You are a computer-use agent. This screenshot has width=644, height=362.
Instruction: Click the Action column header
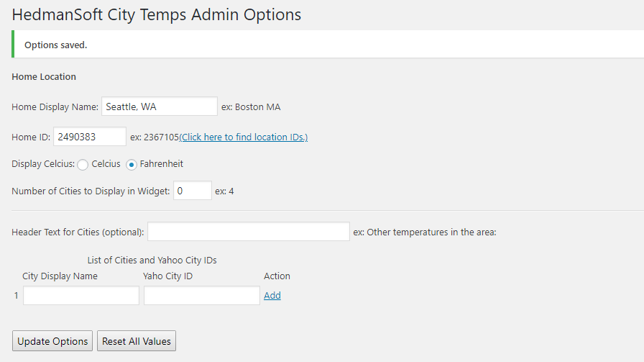(x=277, y=276)
